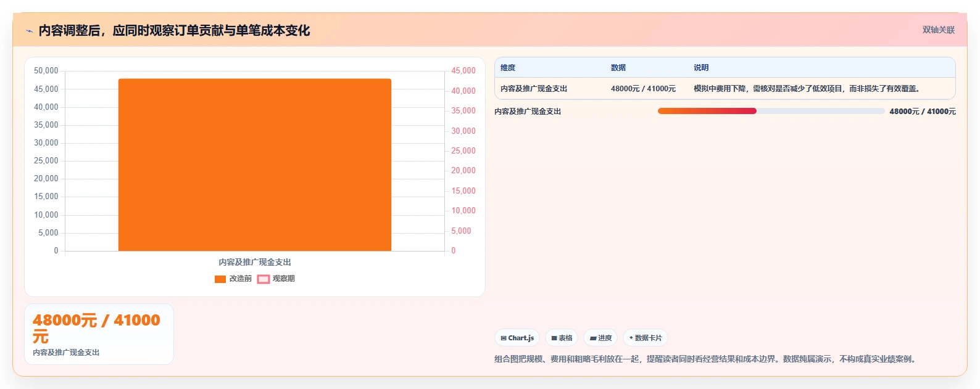The image size is (980, 389).
Task: Click the left axis value 25,000
Action: tap(46, 161)
